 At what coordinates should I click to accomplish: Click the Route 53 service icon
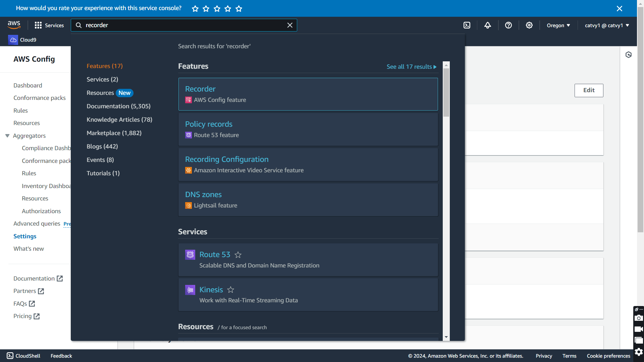pos(190,255)
